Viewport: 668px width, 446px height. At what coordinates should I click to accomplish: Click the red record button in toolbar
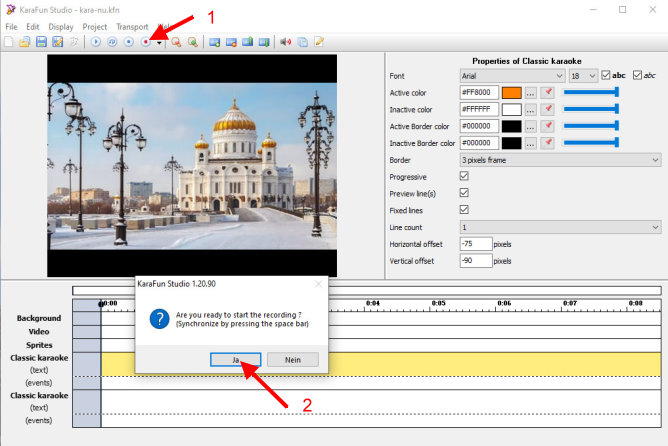coord(146,42)
